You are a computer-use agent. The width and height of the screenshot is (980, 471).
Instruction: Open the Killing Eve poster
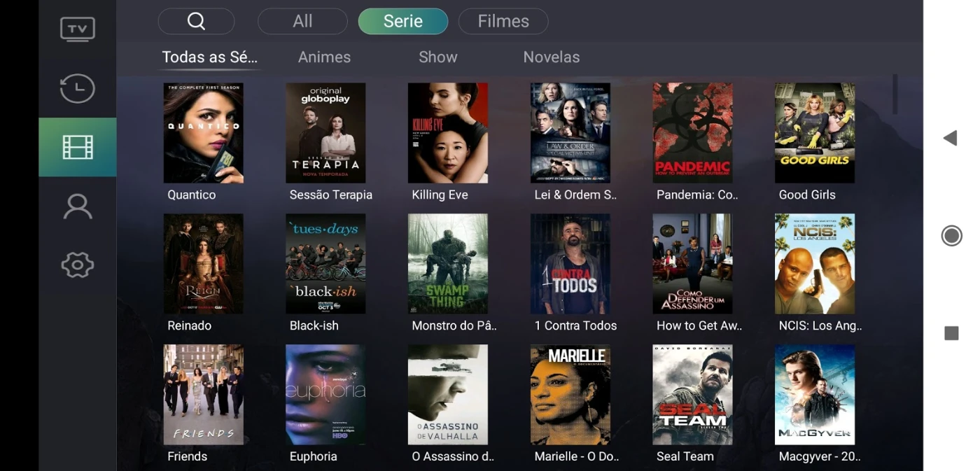tap(448, 133)
